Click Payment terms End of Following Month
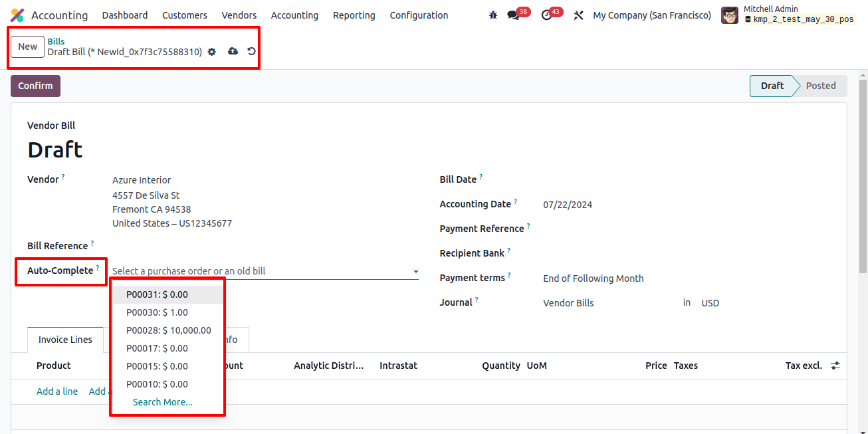This screenshot has height=434, width=868. tap(593, 278)
